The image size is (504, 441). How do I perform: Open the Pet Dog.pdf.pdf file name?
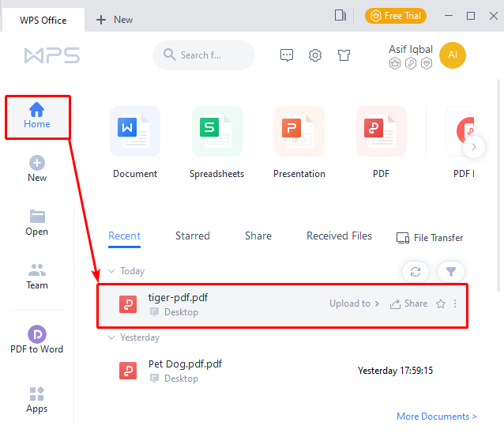pyautogui.click(x=185, y=364)
